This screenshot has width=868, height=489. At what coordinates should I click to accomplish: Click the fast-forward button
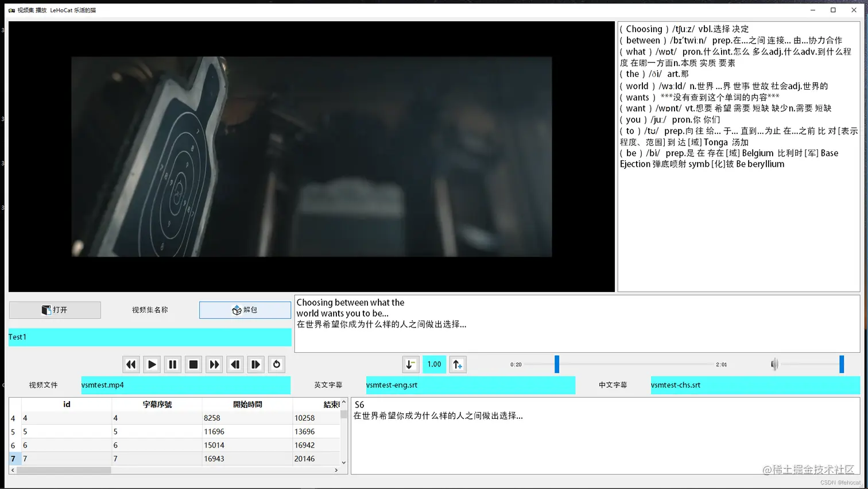coord(214,364)
